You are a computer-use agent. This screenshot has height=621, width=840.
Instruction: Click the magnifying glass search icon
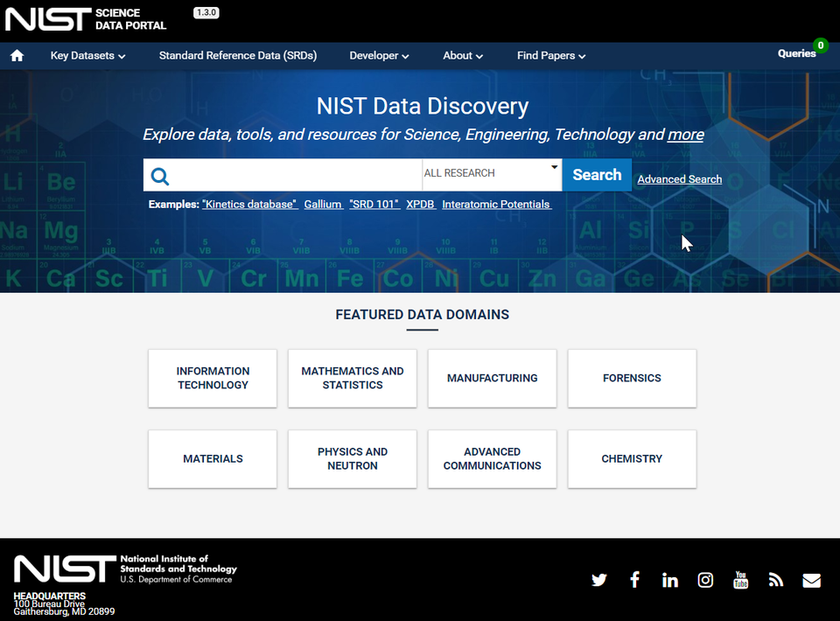[x=159, y=176]
